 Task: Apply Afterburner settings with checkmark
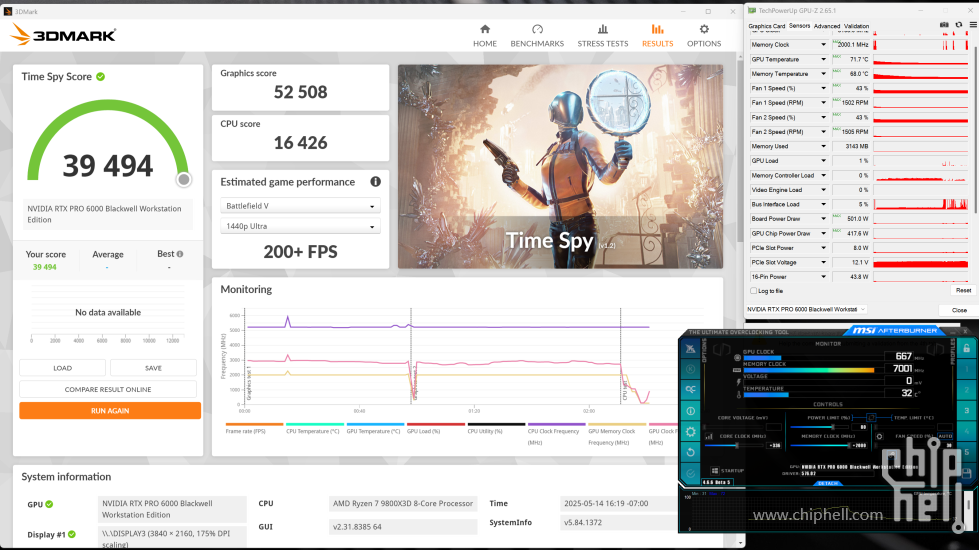(690, 473)
